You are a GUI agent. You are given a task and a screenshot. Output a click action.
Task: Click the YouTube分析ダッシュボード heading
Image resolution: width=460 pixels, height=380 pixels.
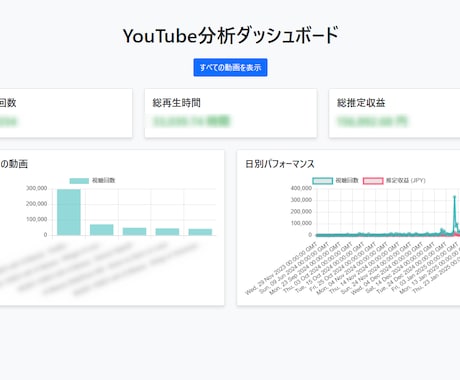230,35
